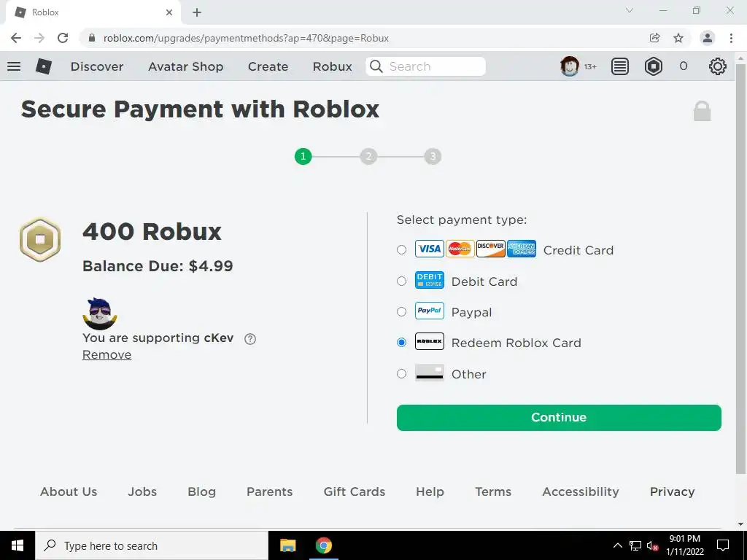
Task: Click the Remove supporter link
Action: (x=107, y=355)
